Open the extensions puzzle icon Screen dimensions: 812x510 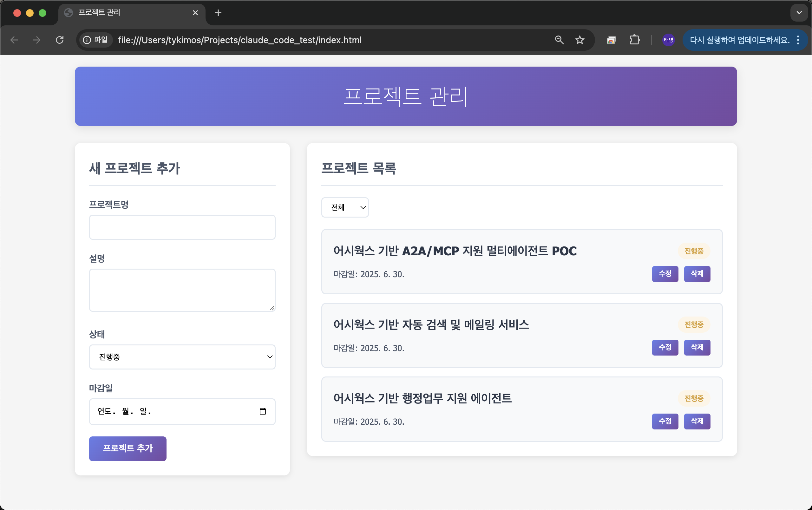tap(634, 40)
